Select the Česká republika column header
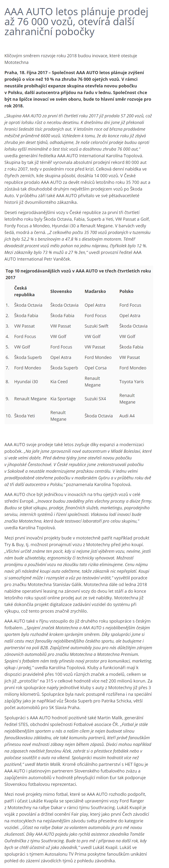The image size is (169, 868). 24,291
